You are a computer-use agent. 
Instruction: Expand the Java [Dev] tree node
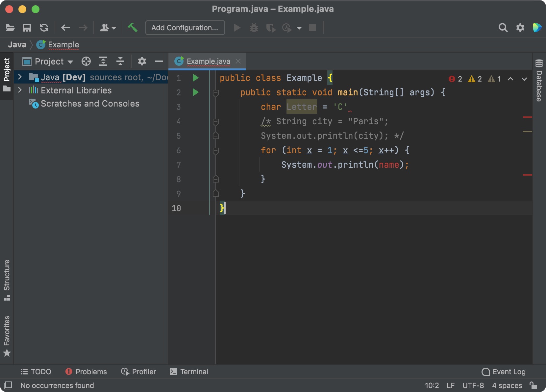coord(20,77)
